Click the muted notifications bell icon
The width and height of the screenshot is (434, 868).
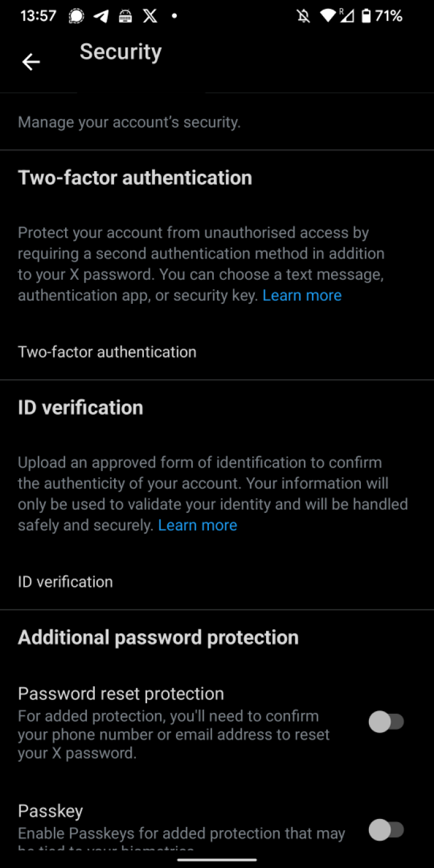point(302,16)
